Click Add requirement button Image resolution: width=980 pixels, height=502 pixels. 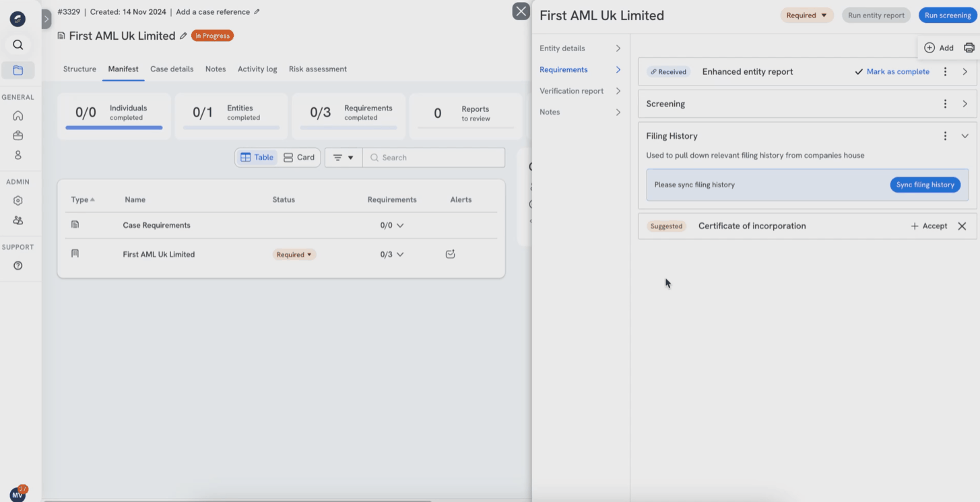939,48
